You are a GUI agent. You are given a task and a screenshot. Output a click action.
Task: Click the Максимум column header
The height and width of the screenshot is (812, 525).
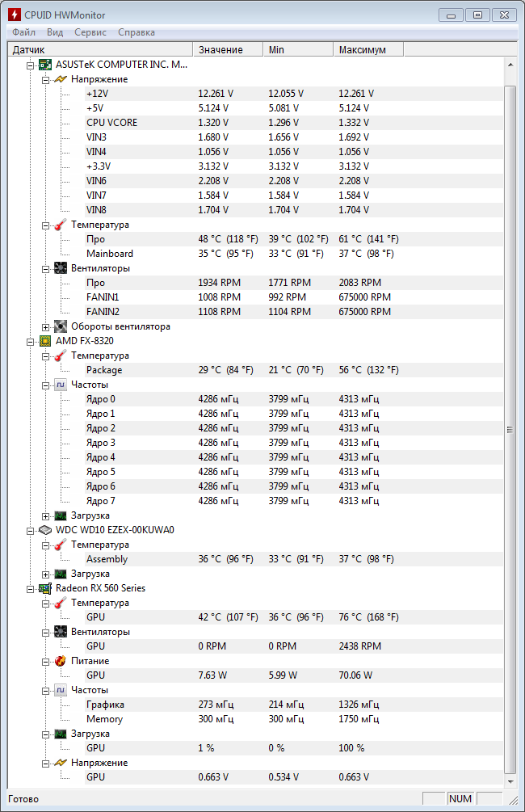(x=368, y=50)
